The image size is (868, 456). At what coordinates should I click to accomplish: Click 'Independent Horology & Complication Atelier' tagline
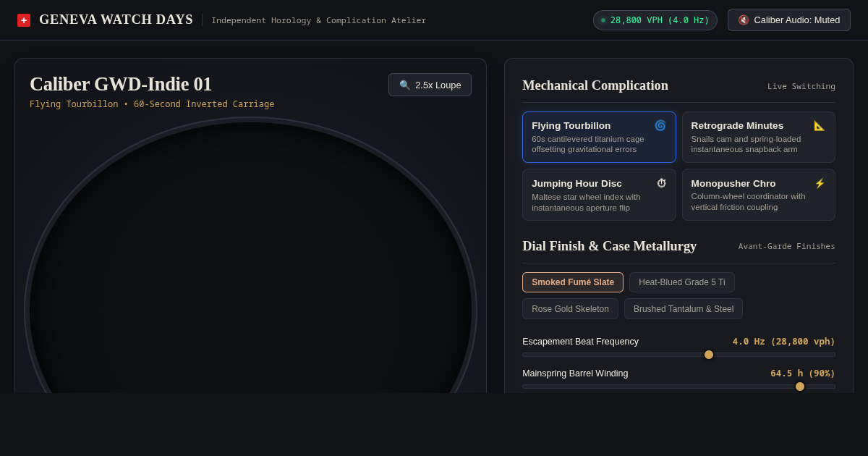[x=319, y=20]
